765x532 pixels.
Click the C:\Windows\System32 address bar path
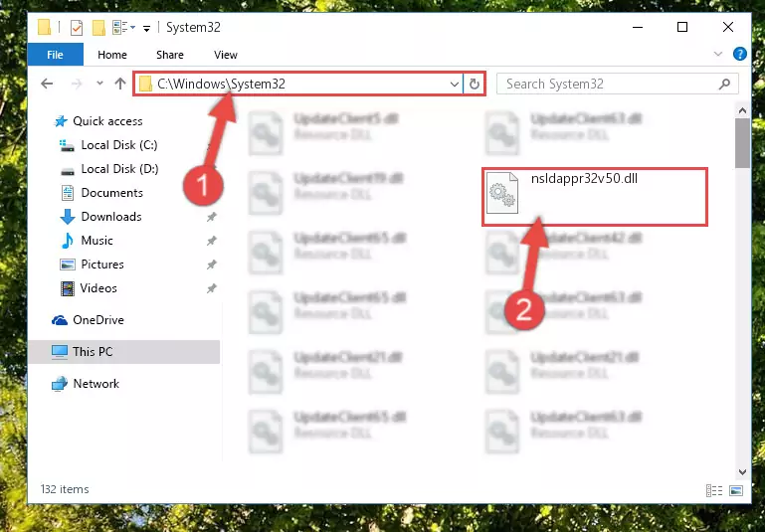[221, 84]
